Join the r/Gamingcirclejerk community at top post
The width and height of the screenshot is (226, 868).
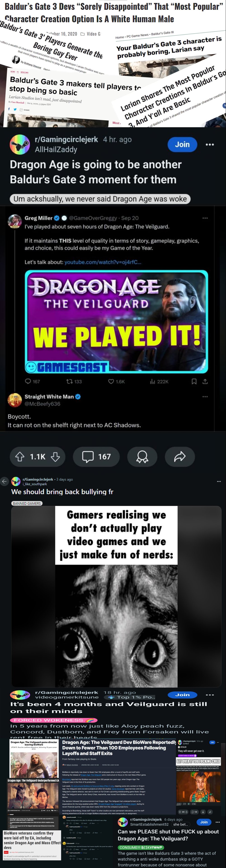click(x=182, y=144)
